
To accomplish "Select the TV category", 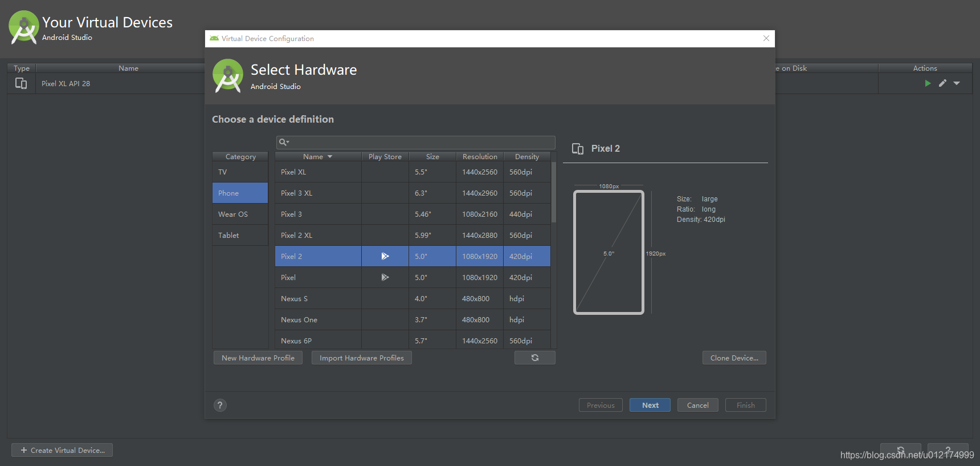I will pos(240,172).
